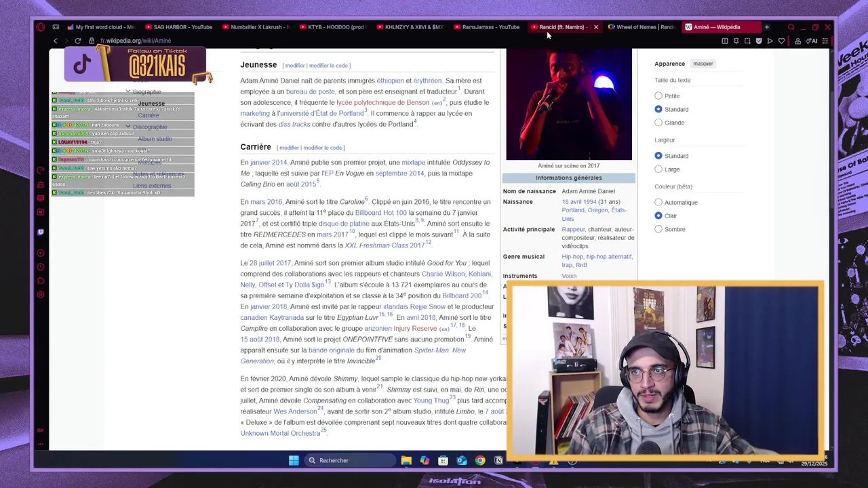Open the speed dial gauge sidebar icon
Screen dimensions: 868x488
[x=41, y=170]
